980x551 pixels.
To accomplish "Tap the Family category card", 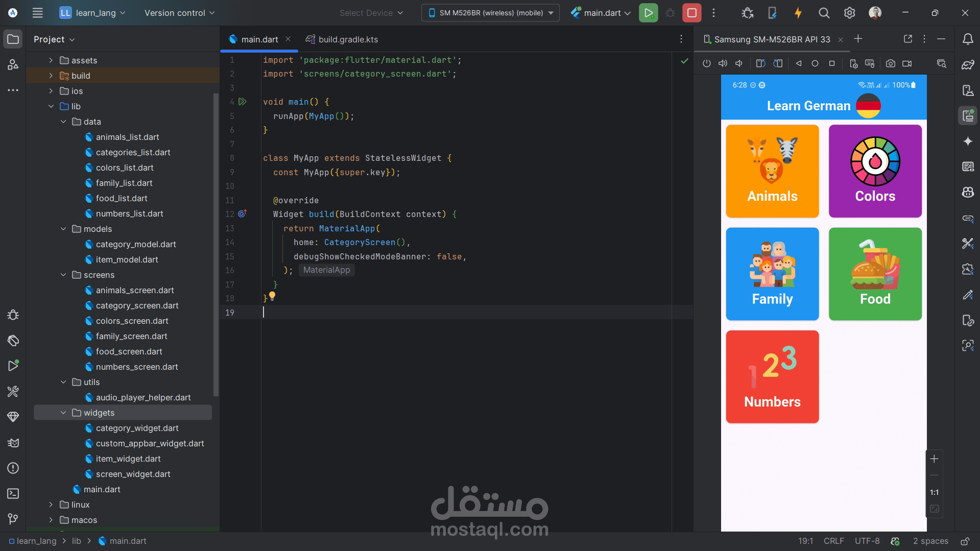I will (772, 274).
